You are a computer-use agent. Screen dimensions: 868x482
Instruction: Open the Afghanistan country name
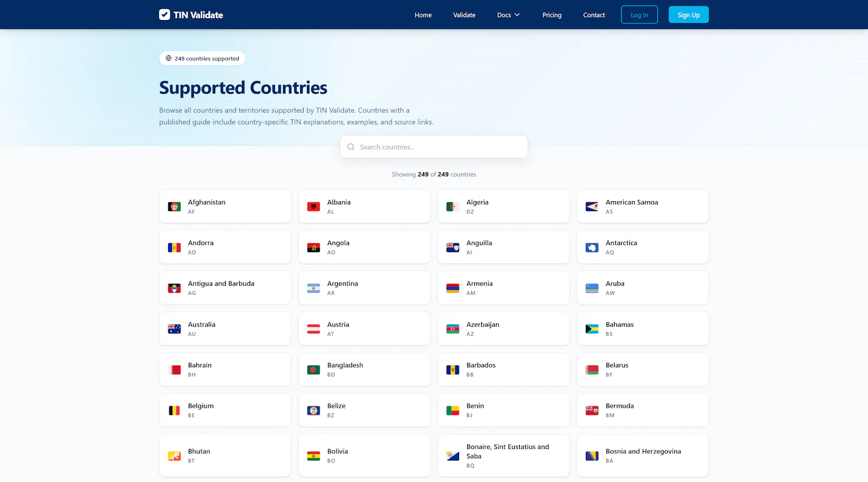(207, 202)
